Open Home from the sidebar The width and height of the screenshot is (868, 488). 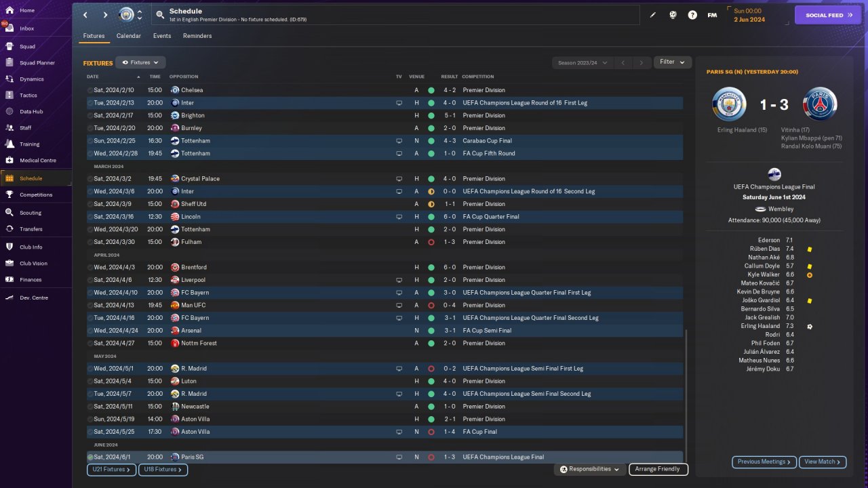[x=37, y=11]
